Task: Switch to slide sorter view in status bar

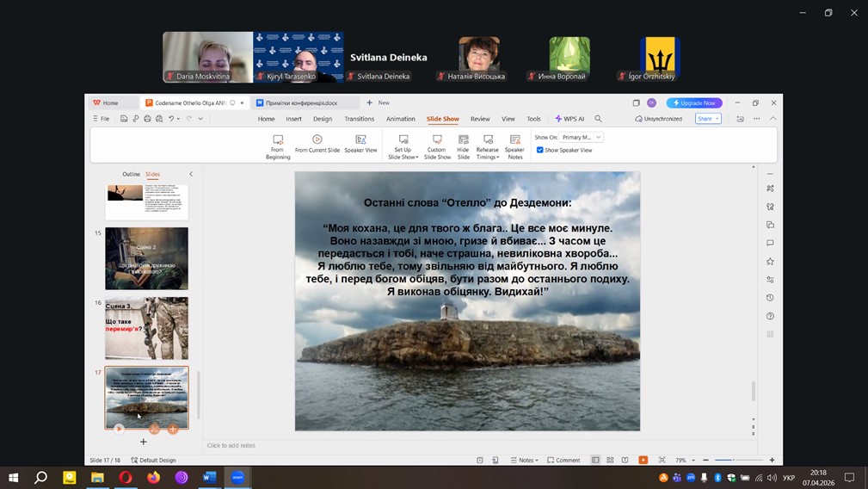Action: pyautogui.click(x=610, y=461)
